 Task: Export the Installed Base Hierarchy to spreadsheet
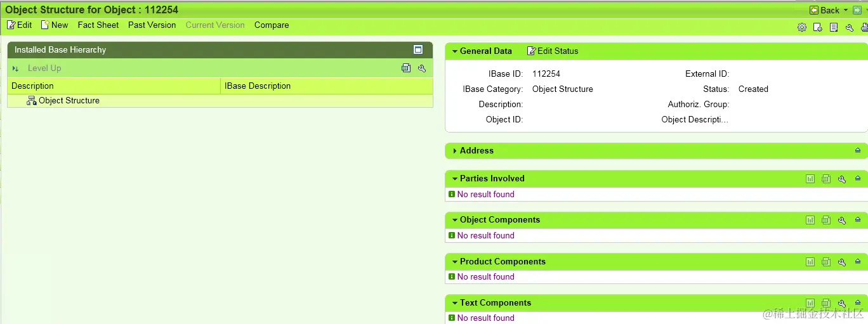click(406, 68)
